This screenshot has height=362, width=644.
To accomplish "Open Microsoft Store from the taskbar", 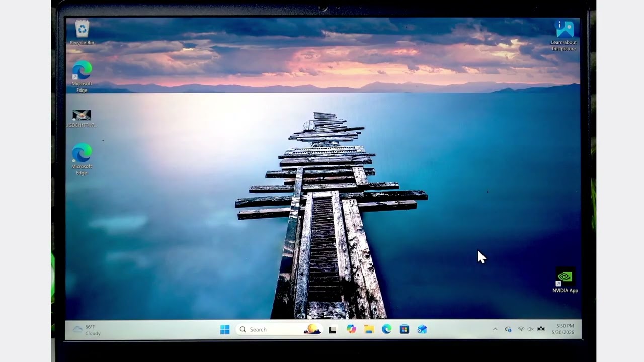I will click(x=404, y=330).
